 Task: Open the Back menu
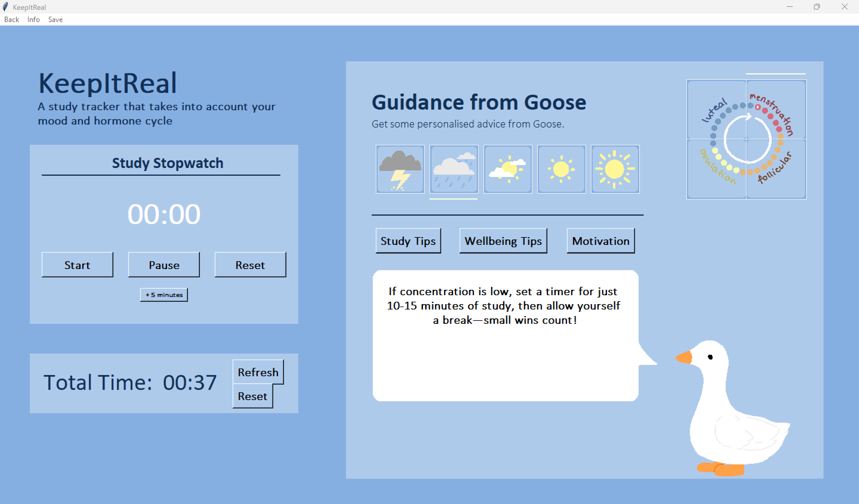click(12, 20)
